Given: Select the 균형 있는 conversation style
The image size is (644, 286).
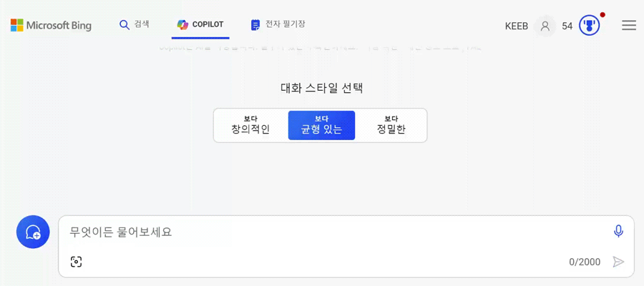Looking at the screenshot, I should pos(321,125).
